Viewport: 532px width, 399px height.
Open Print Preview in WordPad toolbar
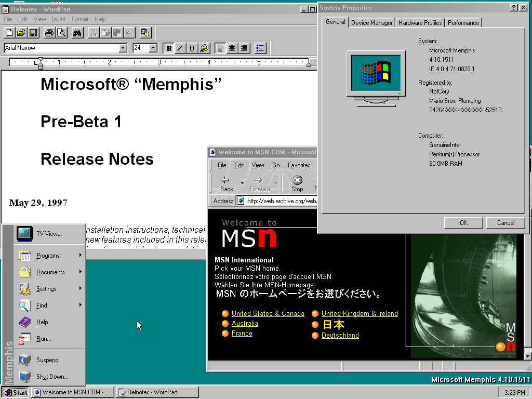tap(61, 33)
